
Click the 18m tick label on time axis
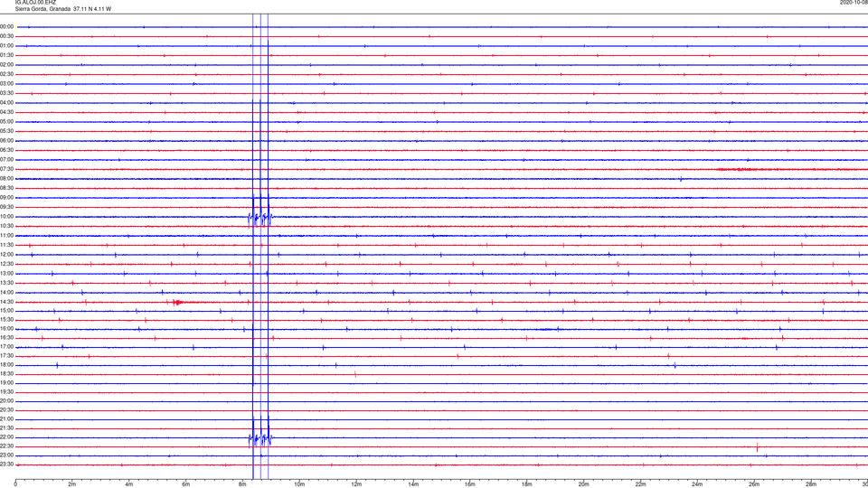[527, 484]
